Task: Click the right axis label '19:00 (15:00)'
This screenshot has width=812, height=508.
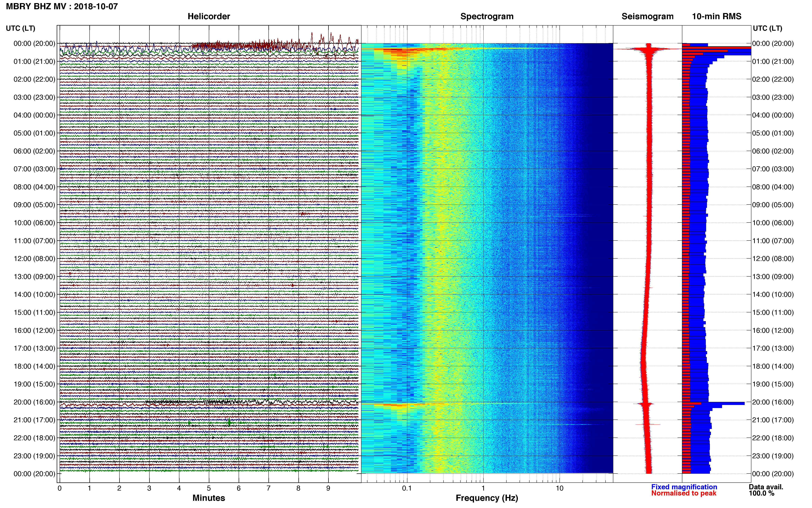Action: [x=773, y=384]
